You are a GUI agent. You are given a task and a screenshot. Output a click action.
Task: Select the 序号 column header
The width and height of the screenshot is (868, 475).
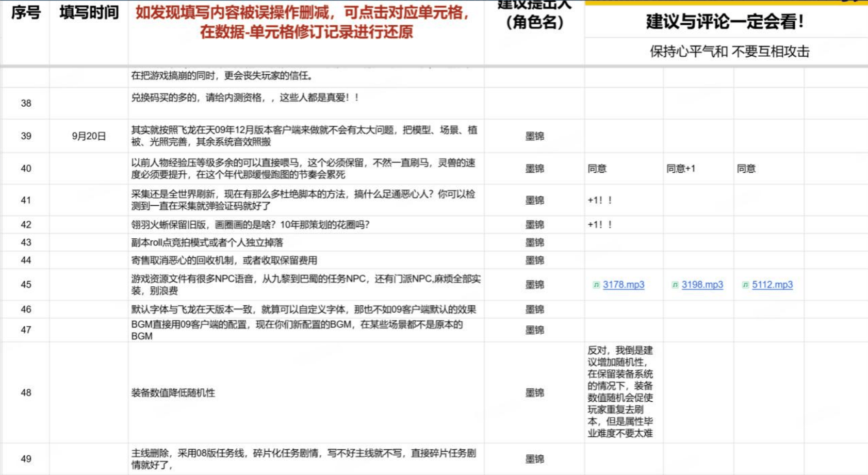pyautogui.click(x=26, y=13)
